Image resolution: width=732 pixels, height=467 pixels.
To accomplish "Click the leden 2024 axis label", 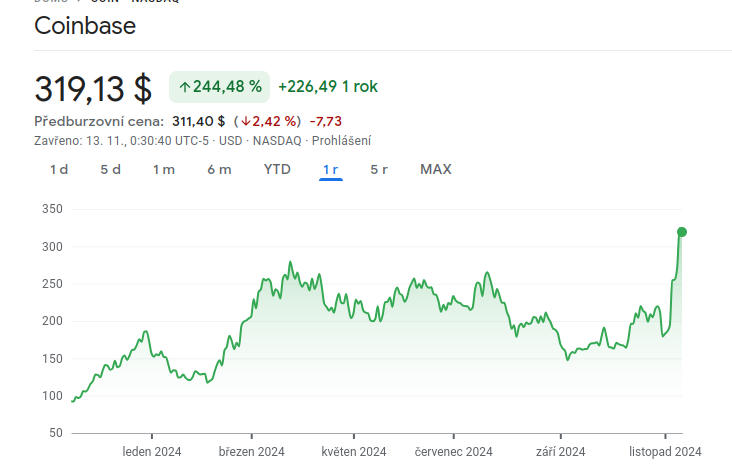I will [x=152, y=452].
